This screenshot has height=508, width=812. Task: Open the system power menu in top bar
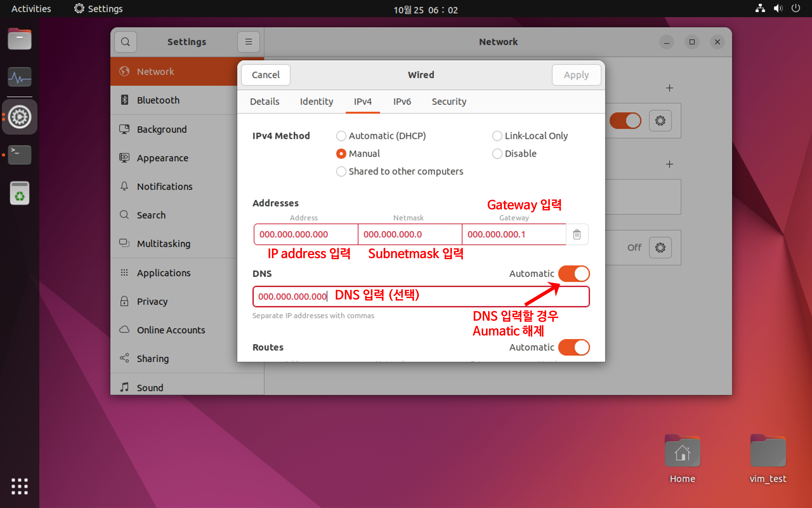pyautogui.click(x=796, y=8)
